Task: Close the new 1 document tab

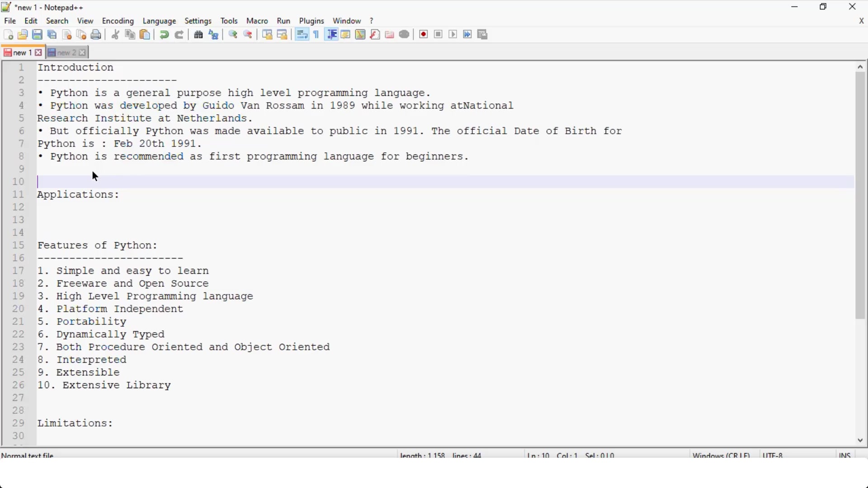Action: tap(39, 52)
